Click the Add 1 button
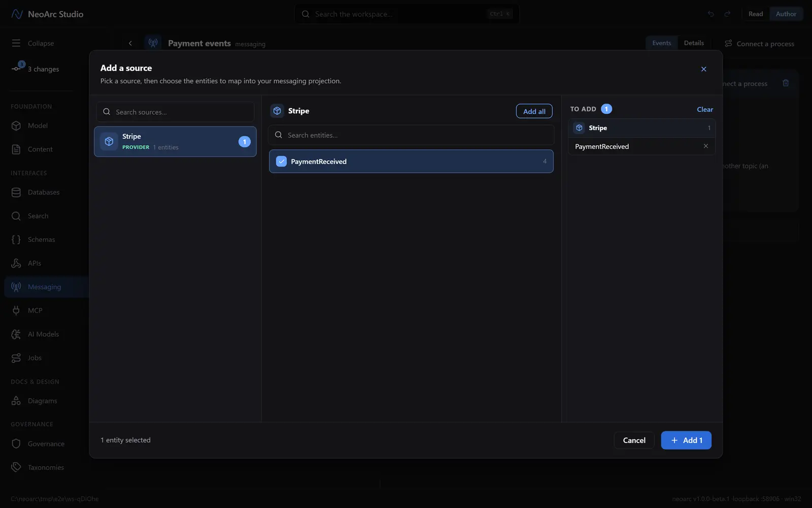This screenshot has width=812, height=508. click(x=686, y=440)
